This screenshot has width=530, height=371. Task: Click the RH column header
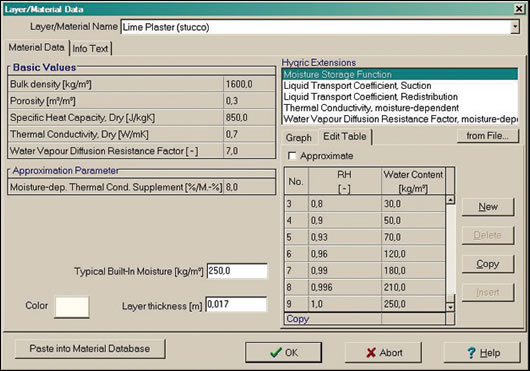click(x=345, y=181)
